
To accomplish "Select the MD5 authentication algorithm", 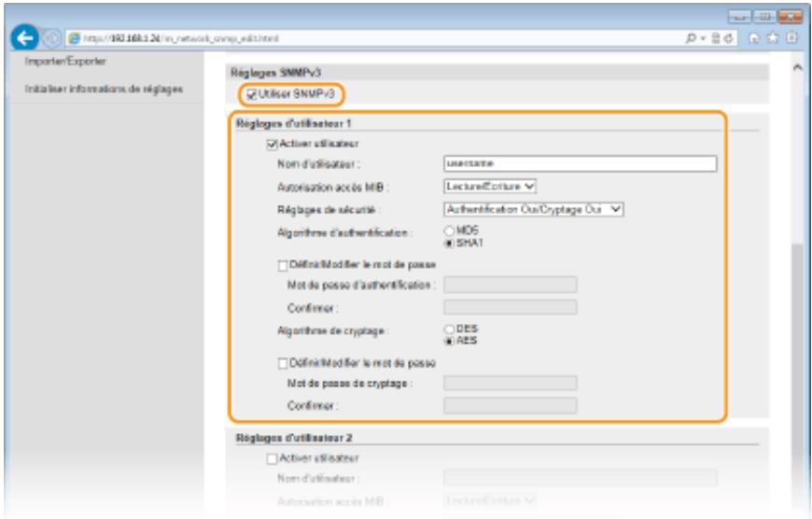I will 449,231.
